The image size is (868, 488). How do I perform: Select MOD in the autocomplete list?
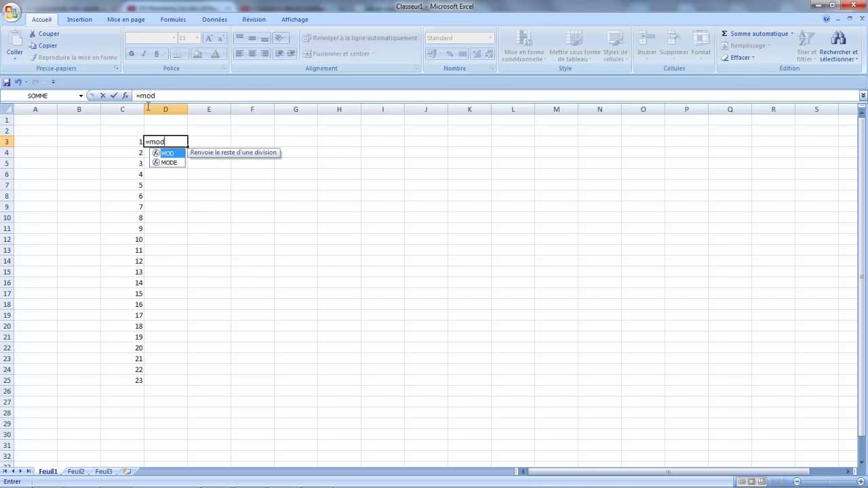pos(167,153)
